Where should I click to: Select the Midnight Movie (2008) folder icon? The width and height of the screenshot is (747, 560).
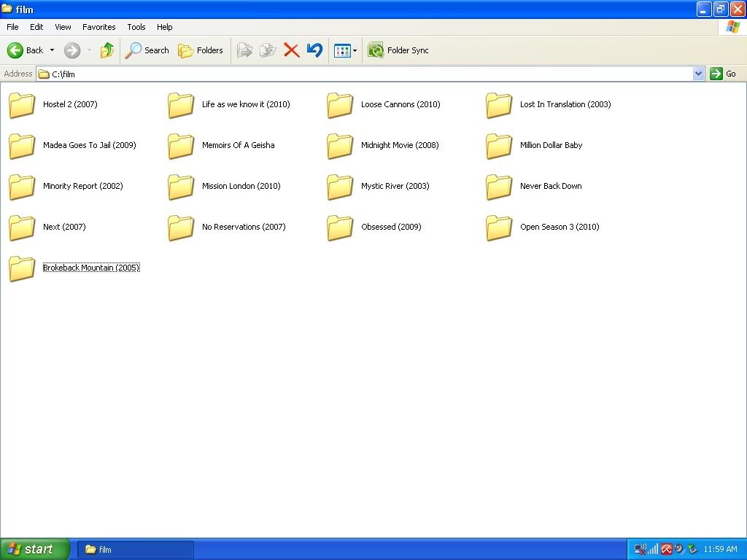tap(340, 146)
